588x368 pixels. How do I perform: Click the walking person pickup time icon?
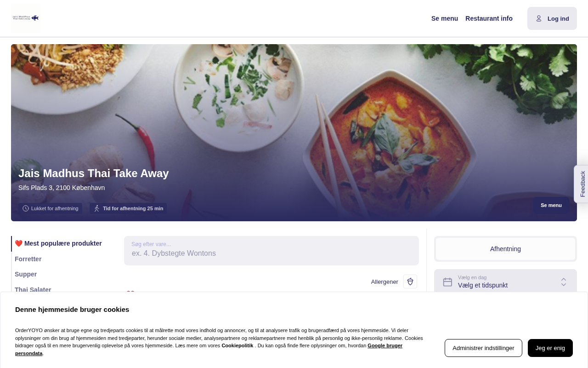pos(96,208)
